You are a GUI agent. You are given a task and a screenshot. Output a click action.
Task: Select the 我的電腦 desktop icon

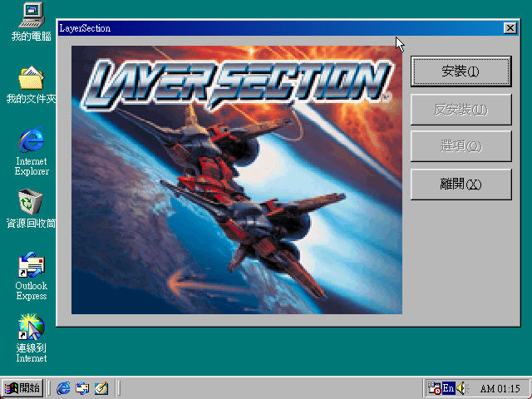click(32, 22)
